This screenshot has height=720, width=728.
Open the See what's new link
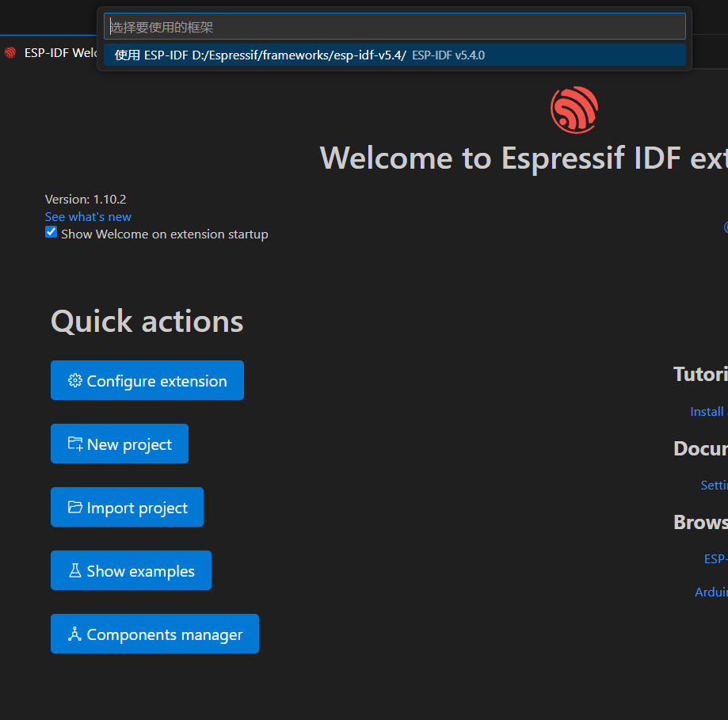(88, 217)
